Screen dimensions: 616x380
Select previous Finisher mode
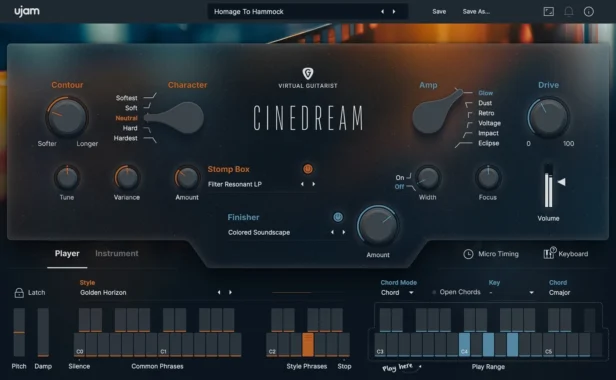coord(332,232)
